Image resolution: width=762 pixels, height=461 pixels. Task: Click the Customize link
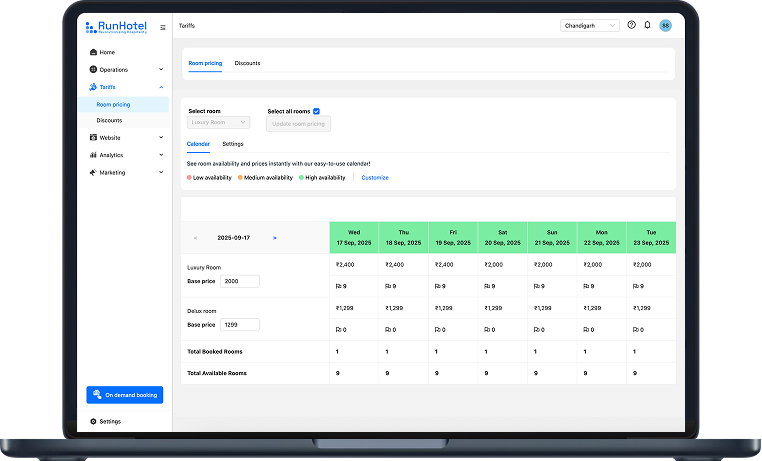375,178
